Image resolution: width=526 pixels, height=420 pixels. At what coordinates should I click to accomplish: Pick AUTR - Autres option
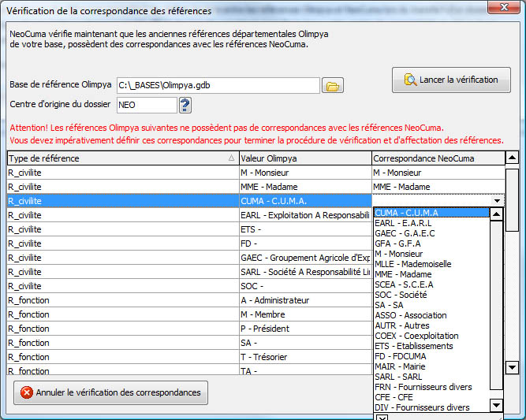pyautogui.click(x=431, y=325)
